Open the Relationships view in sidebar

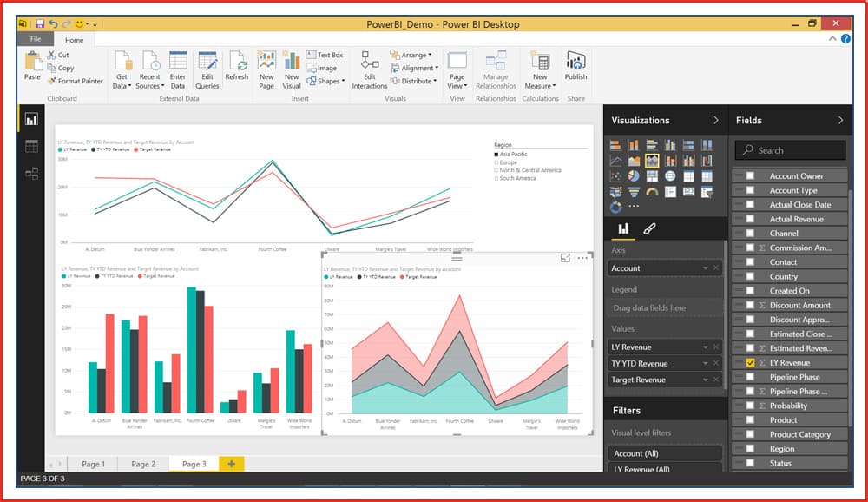[31, 174]
